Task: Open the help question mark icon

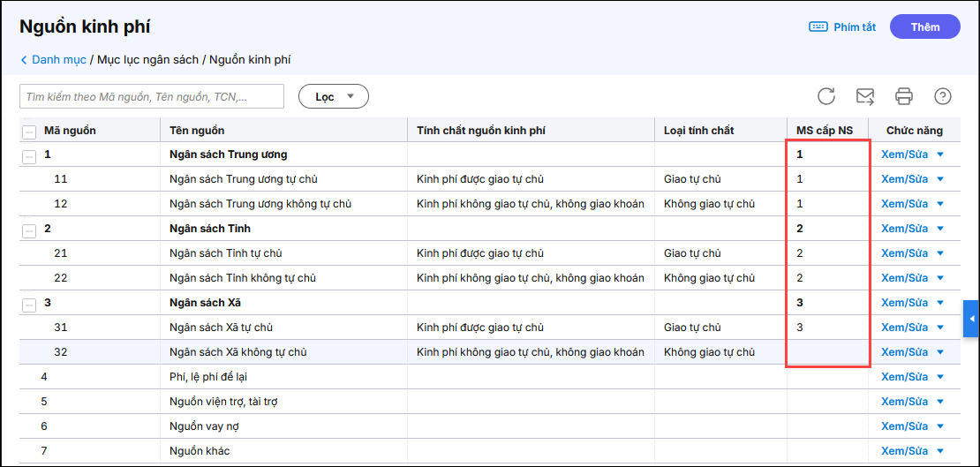Action: pyautogui.click(x=943, y=96)
